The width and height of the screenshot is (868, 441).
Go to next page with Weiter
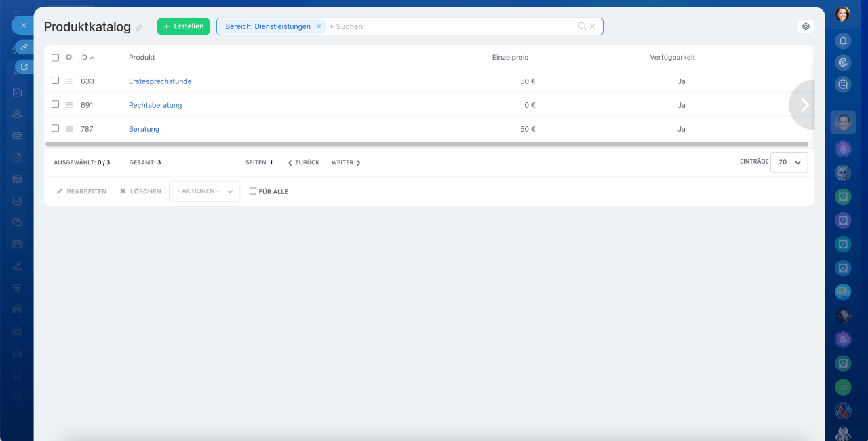[346, 163]
